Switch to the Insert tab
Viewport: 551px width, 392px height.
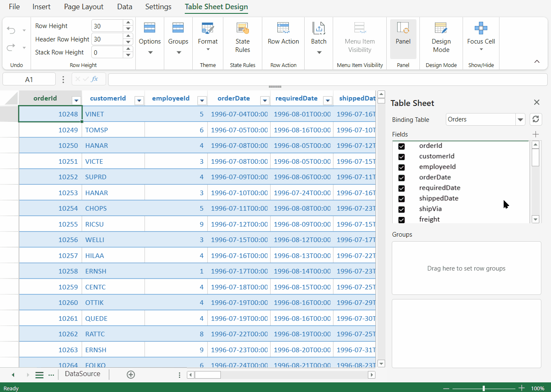(41, 7)
